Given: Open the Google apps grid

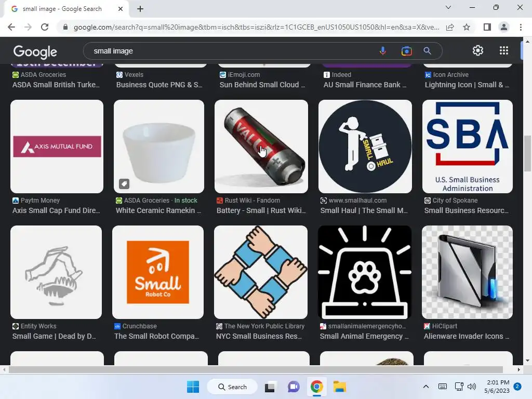Looking at the screenshot, I should pyautogui.click(x=504, y=50).
